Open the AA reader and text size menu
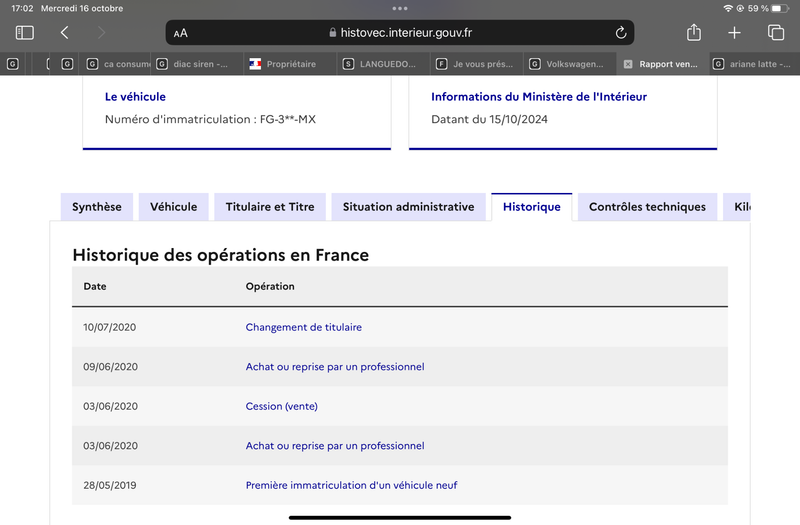The image size is (800, 525). click(x=181, y=33)
